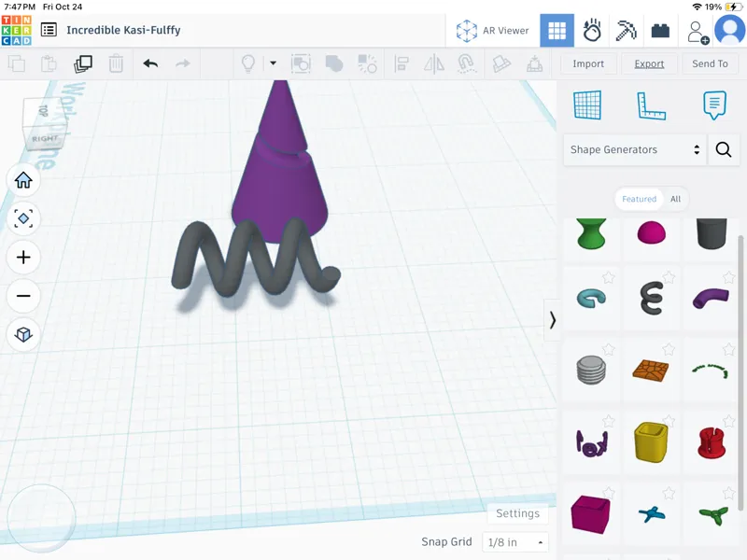Reset to home view
The image size is (747, 560).
click(x=23, y=180)
